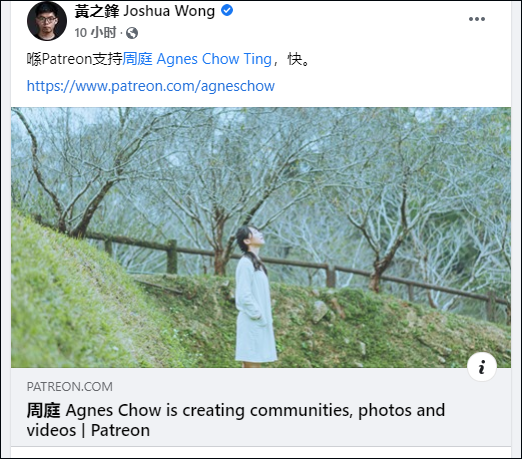The height and width of the screenshot is (459, 522).
Task: Click the '快。' text ending the post
Action: click(299, 59)
